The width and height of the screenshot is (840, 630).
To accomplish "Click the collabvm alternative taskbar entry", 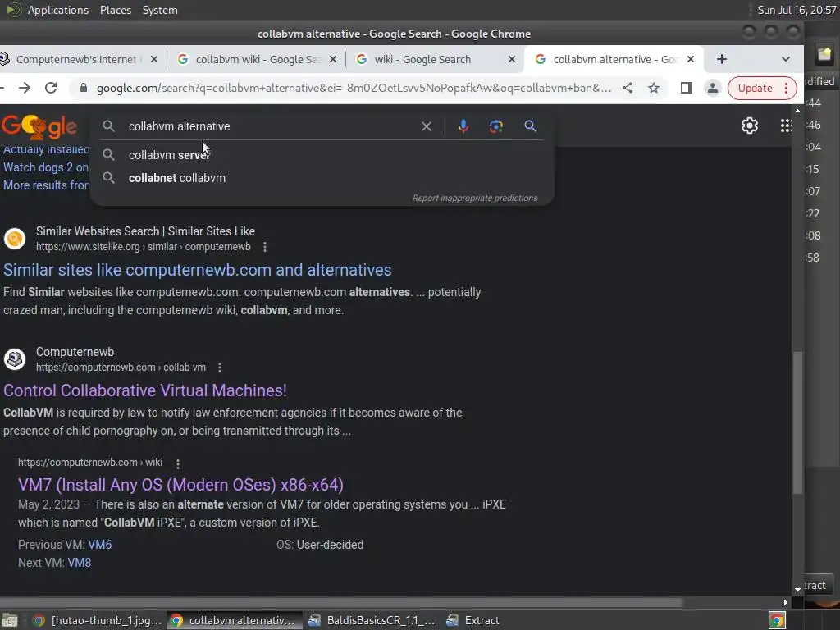I will [234, 620].
